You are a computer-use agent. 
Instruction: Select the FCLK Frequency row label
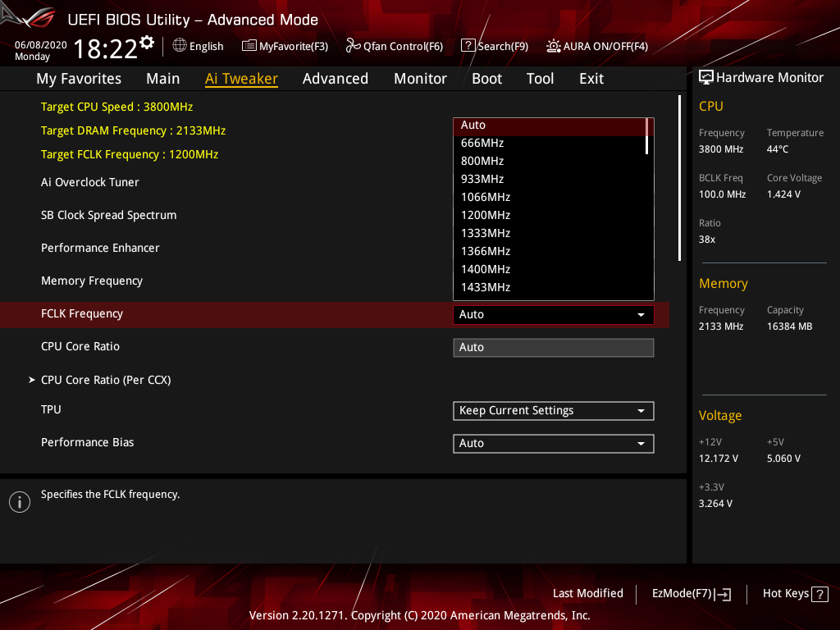tap(82, 313)
